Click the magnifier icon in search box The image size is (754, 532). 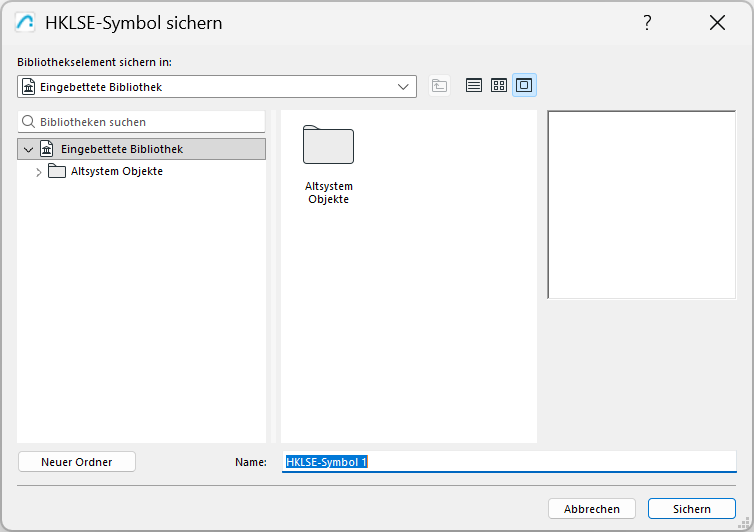pyautogui.click(x=28, y=122)
